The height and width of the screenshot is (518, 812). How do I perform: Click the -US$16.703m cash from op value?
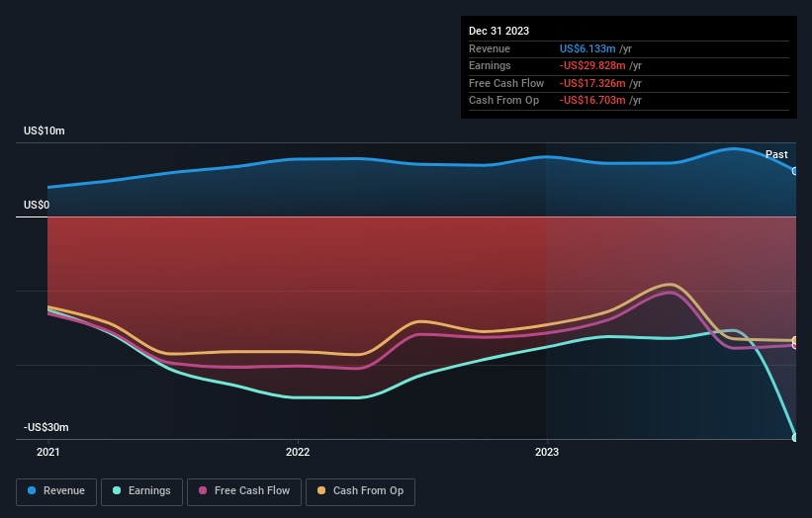(x=592, y=101)
